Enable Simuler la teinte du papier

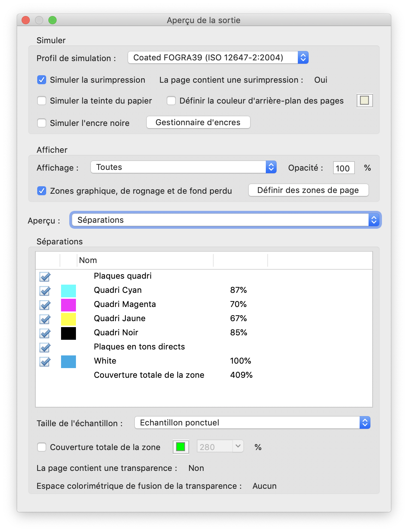[42, 101]
